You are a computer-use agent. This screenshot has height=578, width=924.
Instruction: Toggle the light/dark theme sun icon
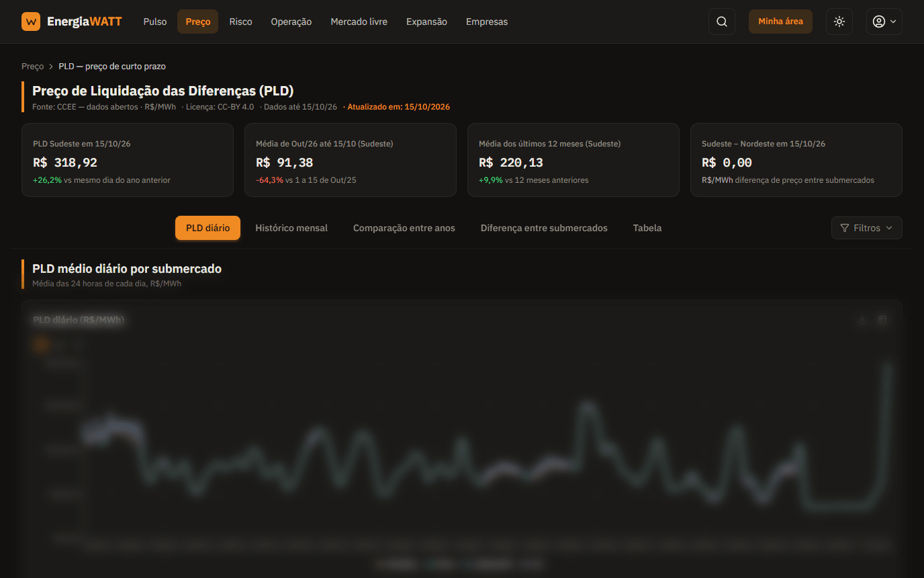coord(839,22)
